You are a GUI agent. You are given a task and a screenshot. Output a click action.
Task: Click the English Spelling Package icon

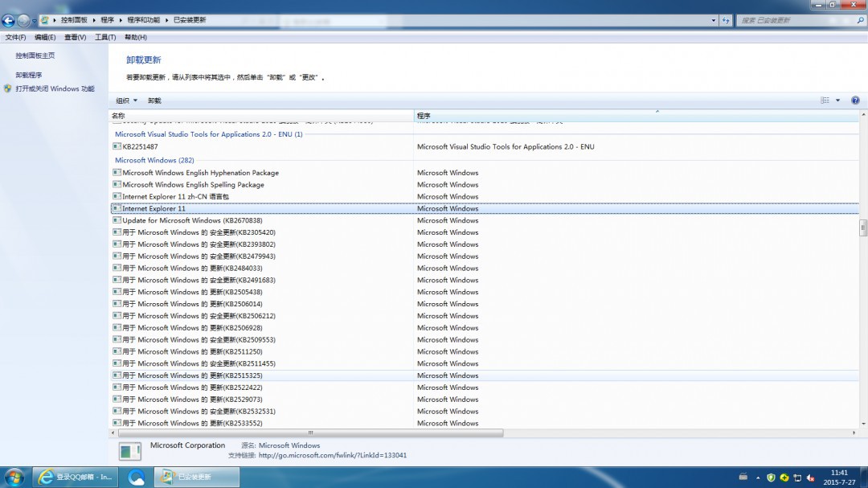click(x=117, y=184)
